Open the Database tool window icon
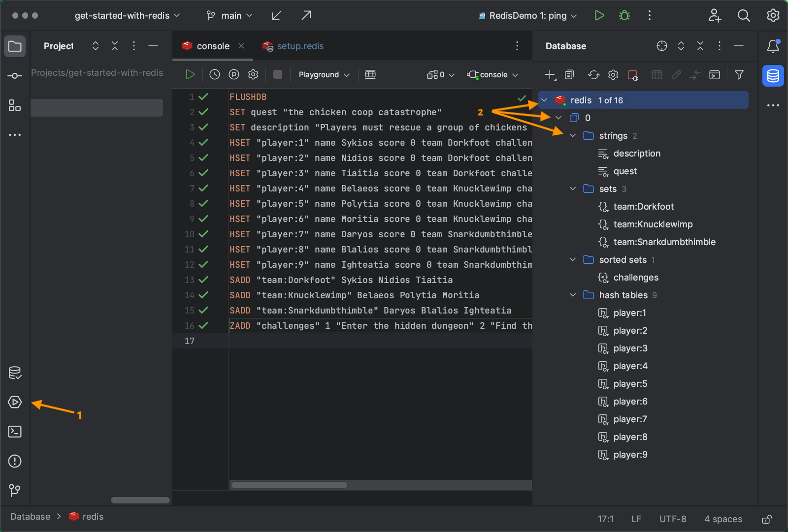The height and width of the screenshot is (532, 788). [773, 76]
